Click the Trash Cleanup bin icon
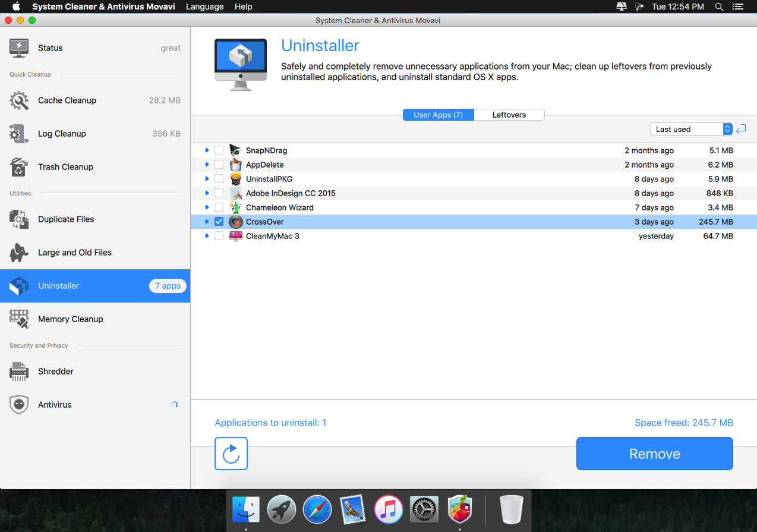 (19, 167)
